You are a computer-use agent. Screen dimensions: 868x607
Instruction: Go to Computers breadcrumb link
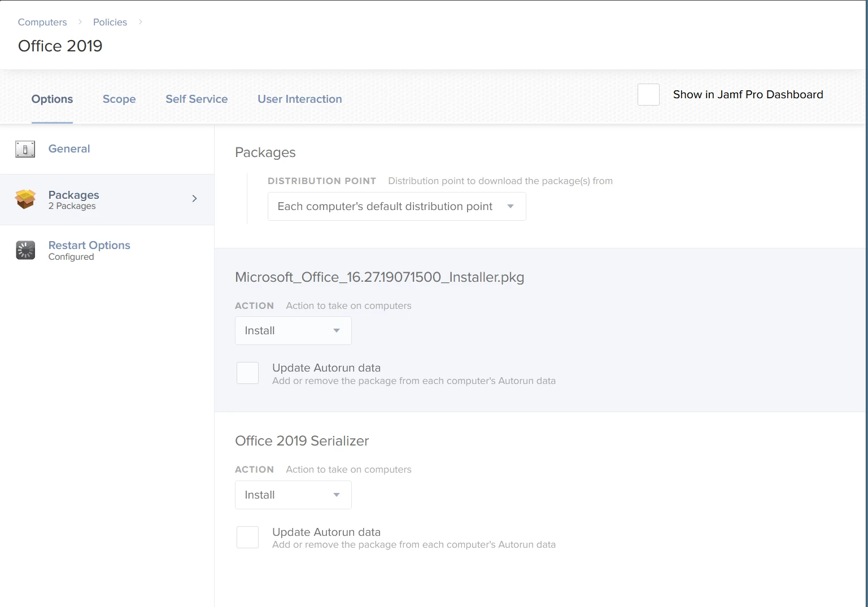point(42,22)
